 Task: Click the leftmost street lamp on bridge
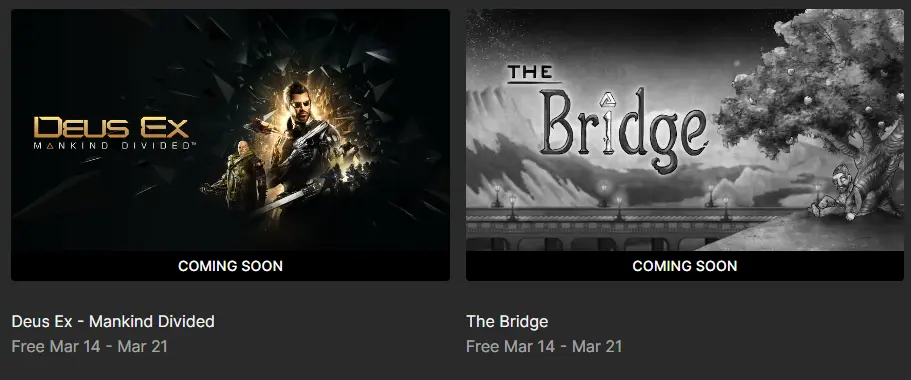pos(497,195)
